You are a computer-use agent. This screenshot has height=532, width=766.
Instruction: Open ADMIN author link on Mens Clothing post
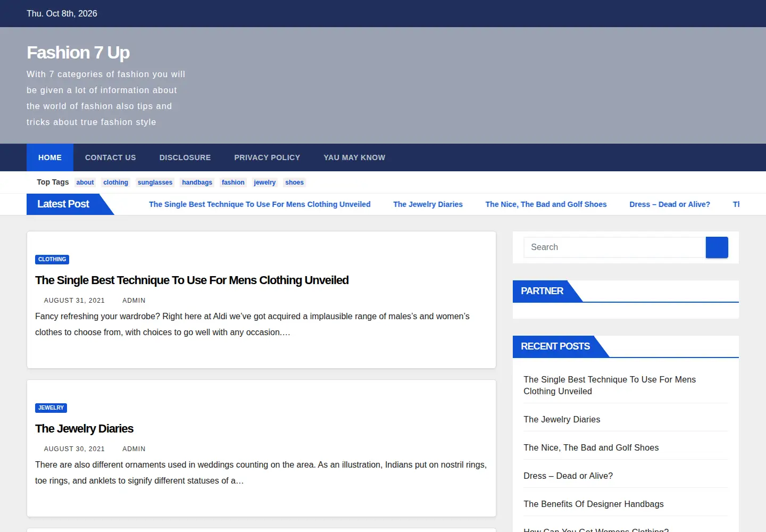coord(134,301)
